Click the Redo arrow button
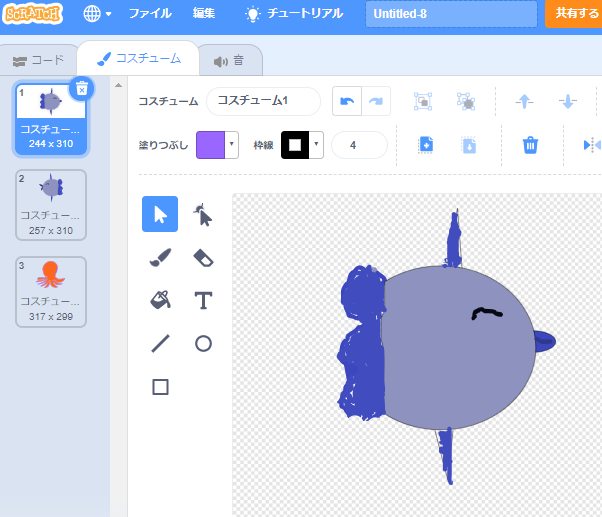This screenshot has height=517, width=602. coord(376,101)
